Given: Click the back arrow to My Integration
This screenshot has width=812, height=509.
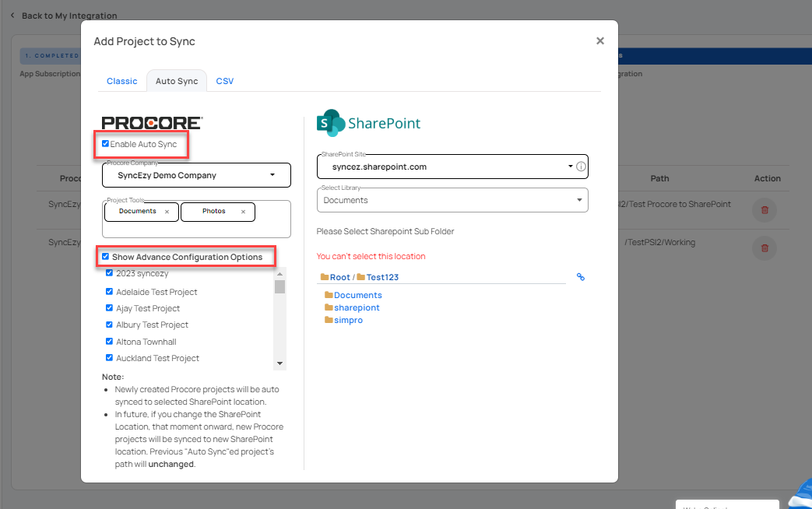Looking at the screenshot, I should 12,16.
